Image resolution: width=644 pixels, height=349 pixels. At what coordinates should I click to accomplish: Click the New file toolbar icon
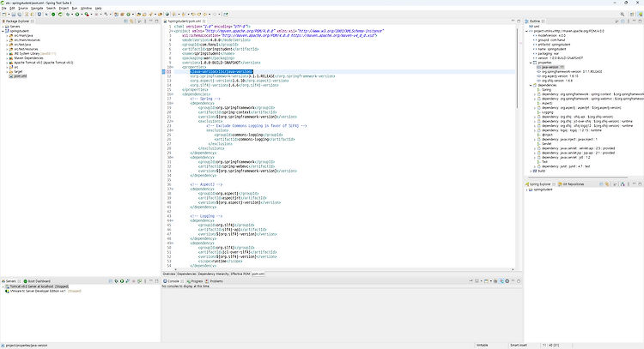point(4,15)
